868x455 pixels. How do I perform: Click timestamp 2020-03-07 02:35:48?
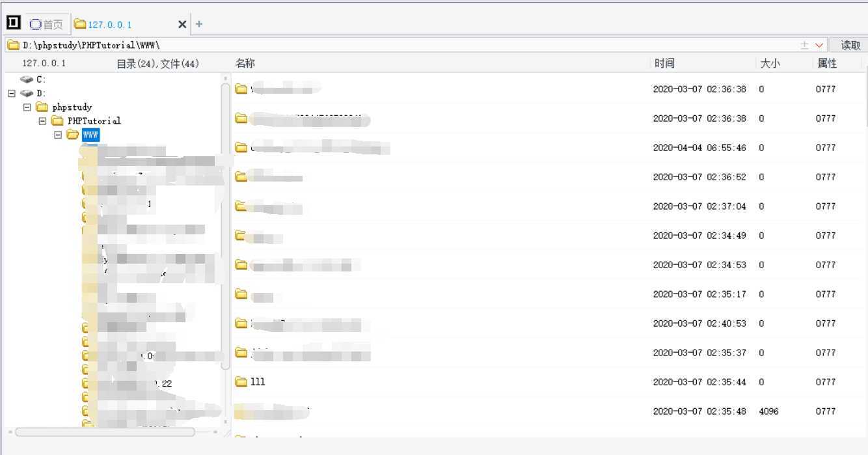pos(699,411)
